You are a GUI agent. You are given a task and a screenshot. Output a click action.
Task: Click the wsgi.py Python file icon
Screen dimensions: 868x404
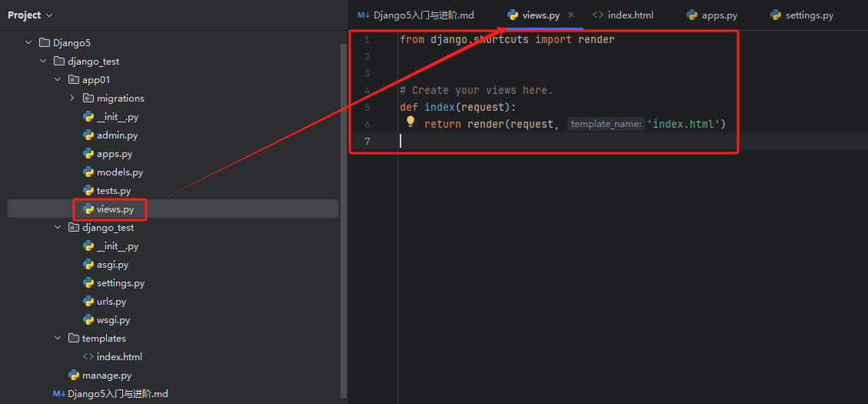click(x=88, y=320)
